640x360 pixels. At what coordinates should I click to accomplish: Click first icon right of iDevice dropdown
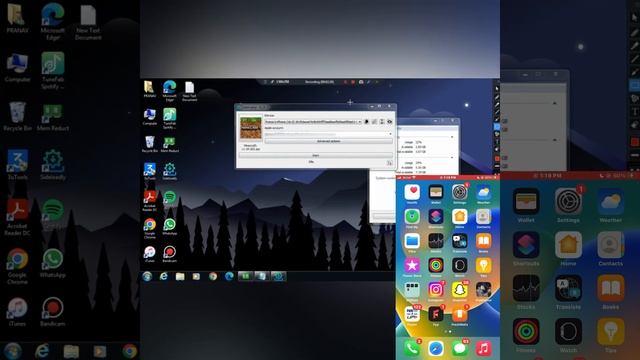[367, 122]
